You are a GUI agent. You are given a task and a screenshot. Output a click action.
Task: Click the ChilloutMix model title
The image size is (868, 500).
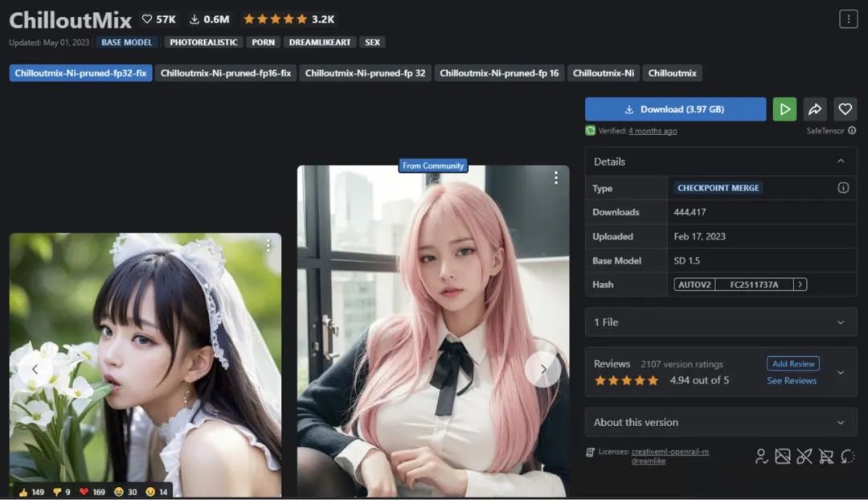[x=70, y=20]
